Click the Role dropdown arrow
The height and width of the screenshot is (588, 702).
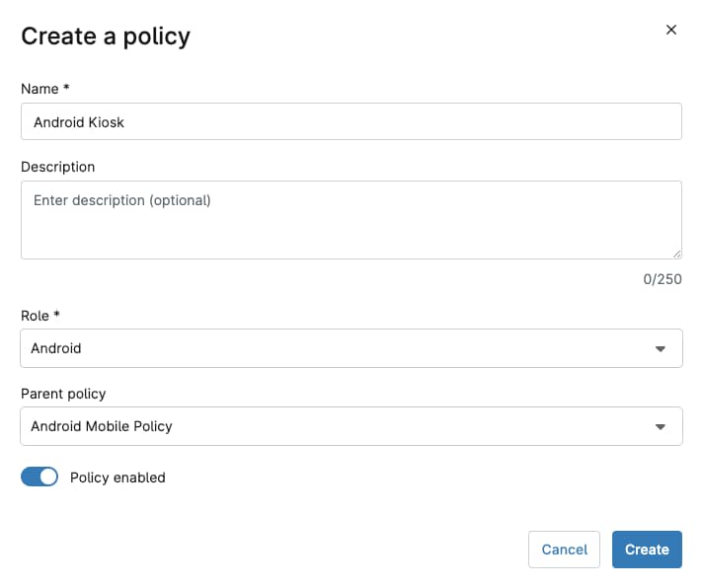(660, 348)
